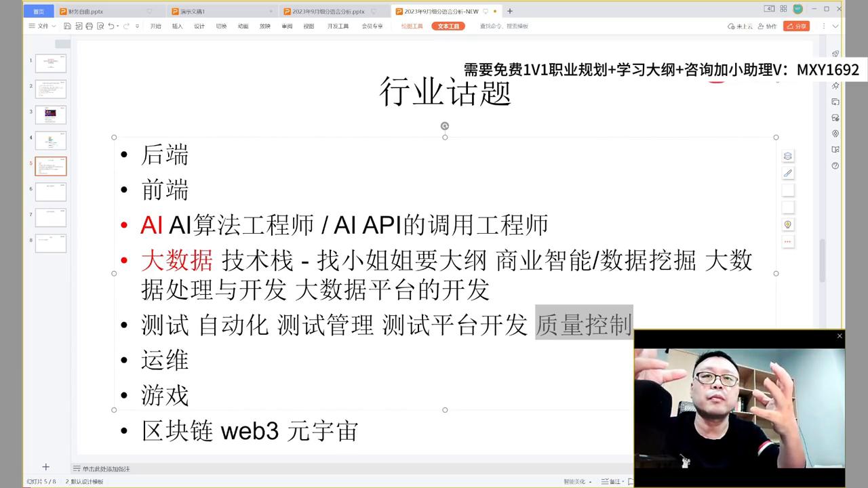Open the Output as PDF icon
The height and width of the screenshot is (488, 868).
point(79,26)
